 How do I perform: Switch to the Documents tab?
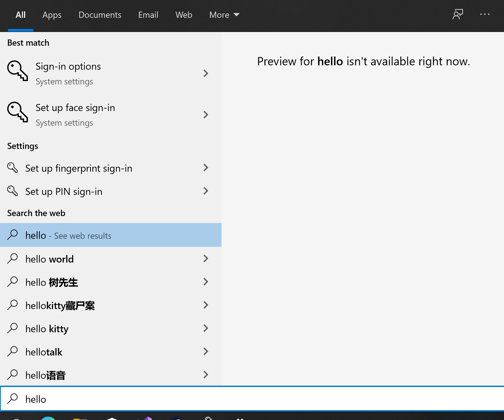pyautogui.click(x=100, y=15)
